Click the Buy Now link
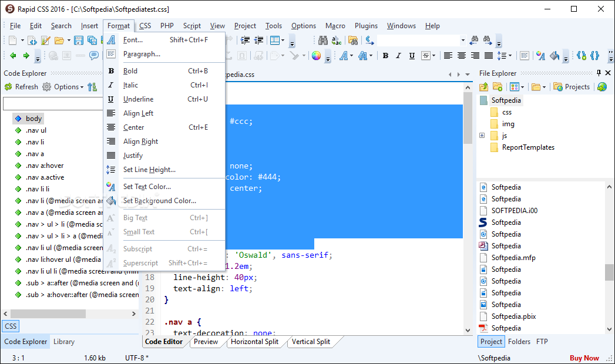 pyautogui.click(x=584, y=358)
